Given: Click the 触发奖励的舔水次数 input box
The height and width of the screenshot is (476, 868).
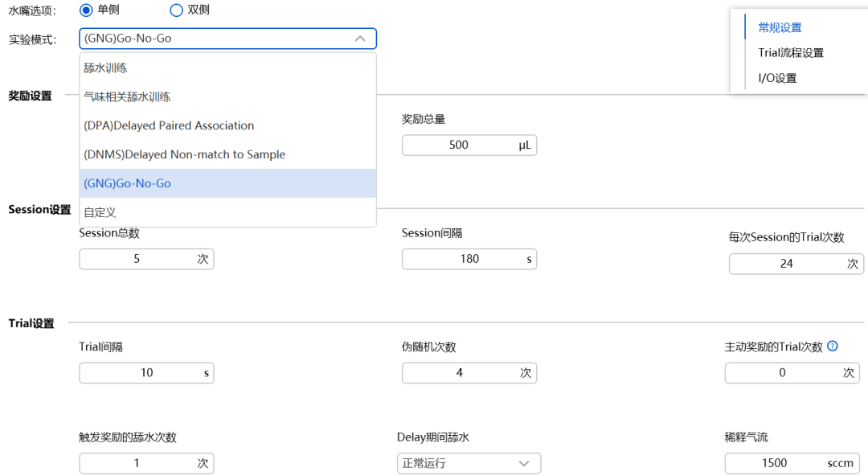Looking at the screenshot, I should pyautogui.click(x=146, y=463).
